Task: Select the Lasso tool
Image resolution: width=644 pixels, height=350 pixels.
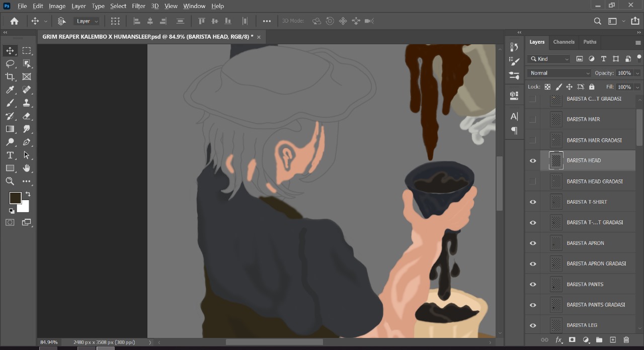Action: [x=10, y=64]
